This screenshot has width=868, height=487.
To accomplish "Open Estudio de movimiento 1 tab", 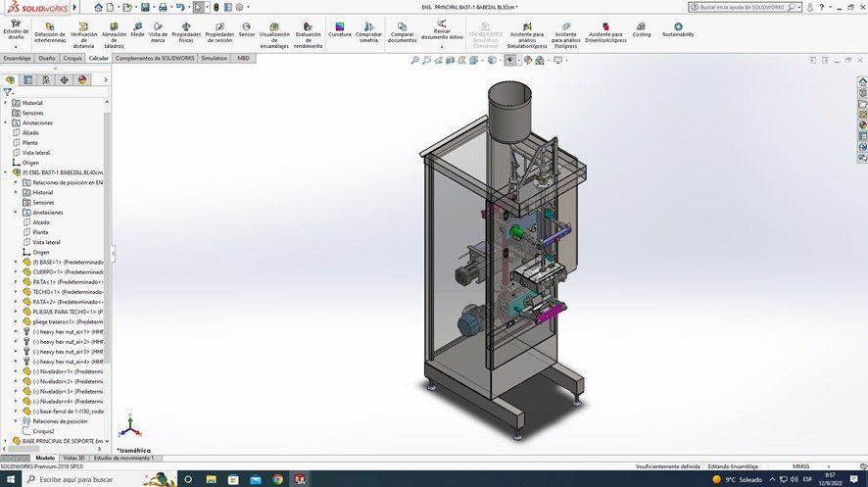I will [x=124, y=459].
